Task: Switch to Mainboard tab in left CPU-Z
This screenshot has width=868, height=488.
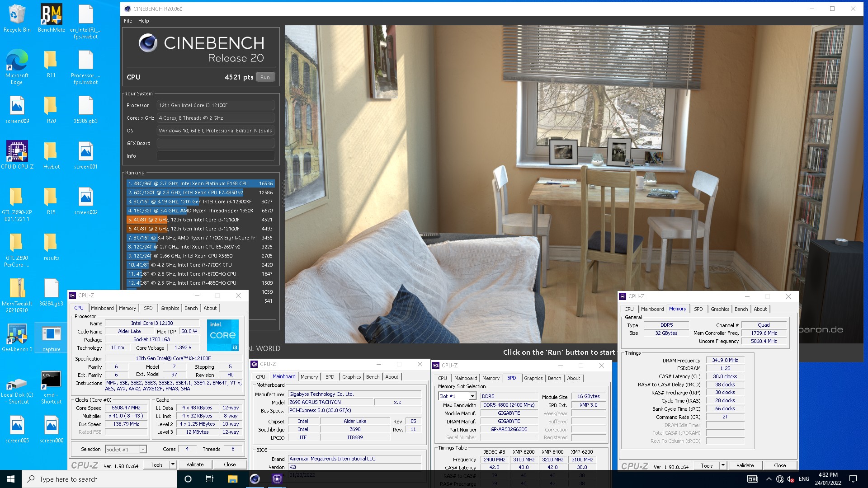Action: (102, 308)
